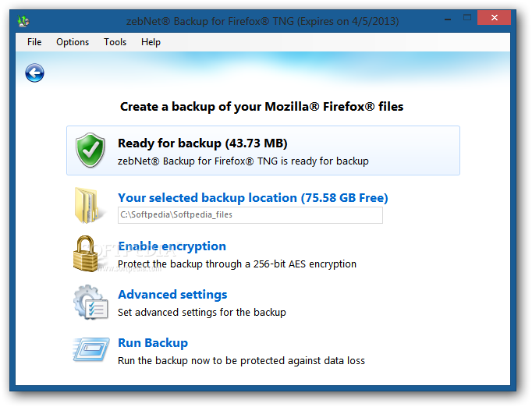532x407 pixels.
Task: Click the Run Backup link
Action: click(153, 343)
